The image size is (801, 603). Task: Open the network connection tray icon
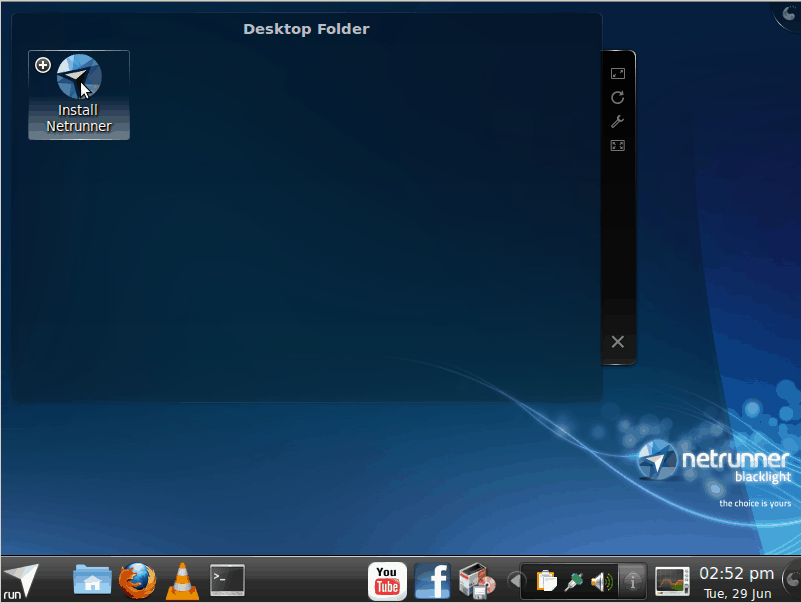574,582
